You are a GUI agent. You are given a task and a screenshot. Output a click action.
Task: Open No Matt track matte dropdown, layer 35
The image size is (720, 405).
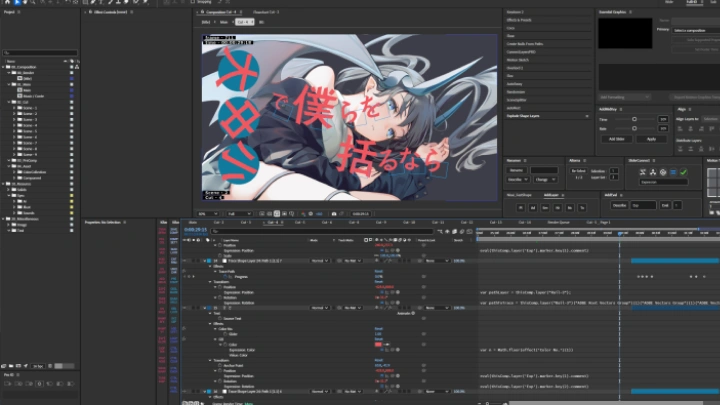pos(352,308)
